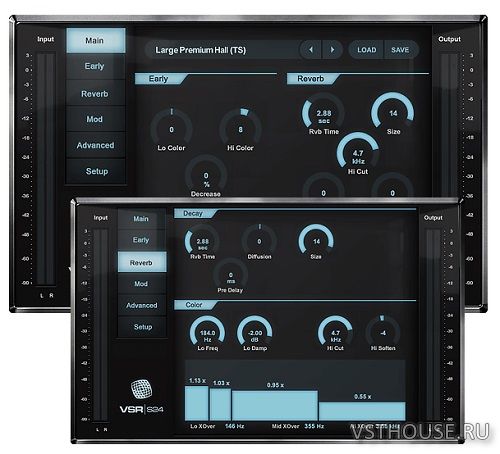Viewport: 500px width, 454px height.
Task: Select Reverb tab in front window
Action: click(x=142, y=262)
